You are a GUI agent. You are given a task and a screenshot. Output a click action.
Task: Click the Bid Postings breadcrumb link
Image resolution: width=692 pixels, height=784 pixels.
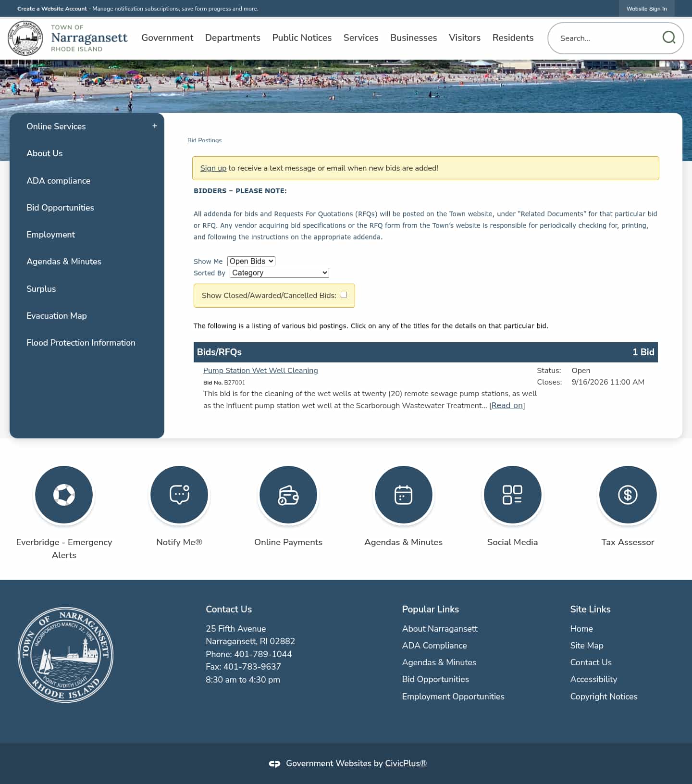point(204,140)
